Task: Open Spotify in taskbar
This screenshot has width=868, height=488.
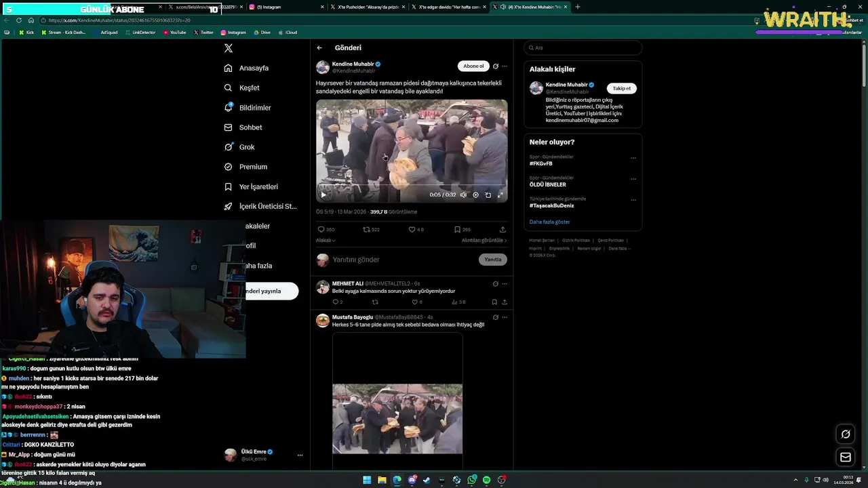Action: [x=486, y=480]
